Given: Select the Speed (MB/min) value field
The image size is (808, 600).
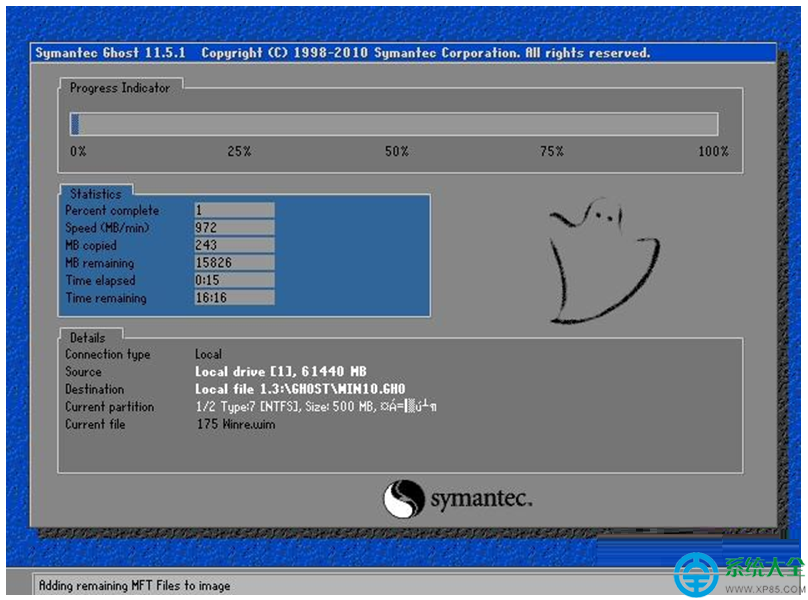Looking at the screenshot, I should (x=234, y=228).
